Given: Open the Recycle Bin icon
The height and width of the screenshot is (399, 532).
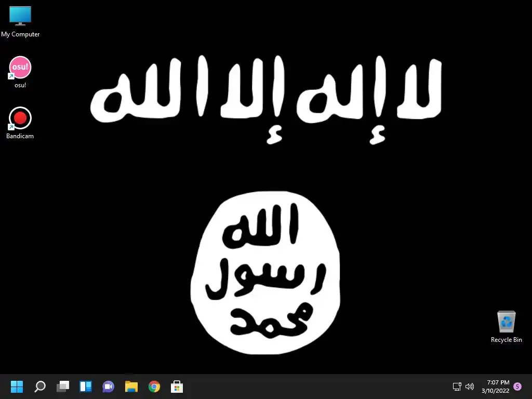Looking at the screenshot, I should [x=506, y=327].
